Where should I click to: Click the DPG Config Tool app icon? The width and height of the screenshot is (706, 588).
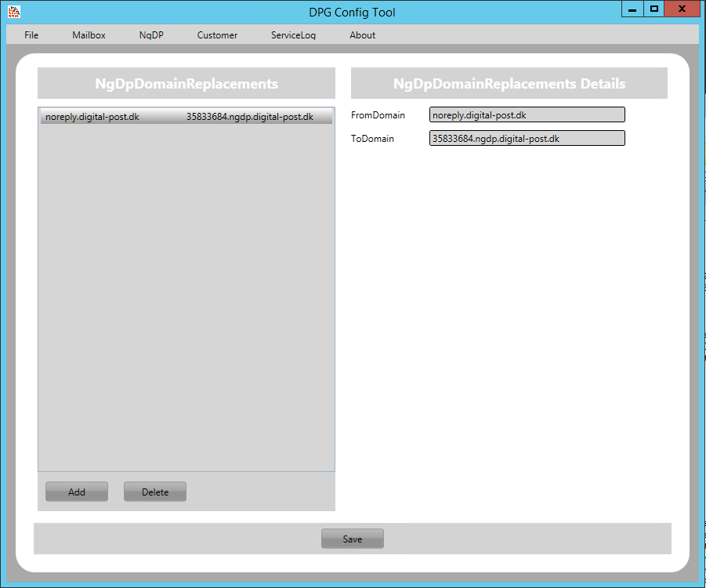pos(14,12)
